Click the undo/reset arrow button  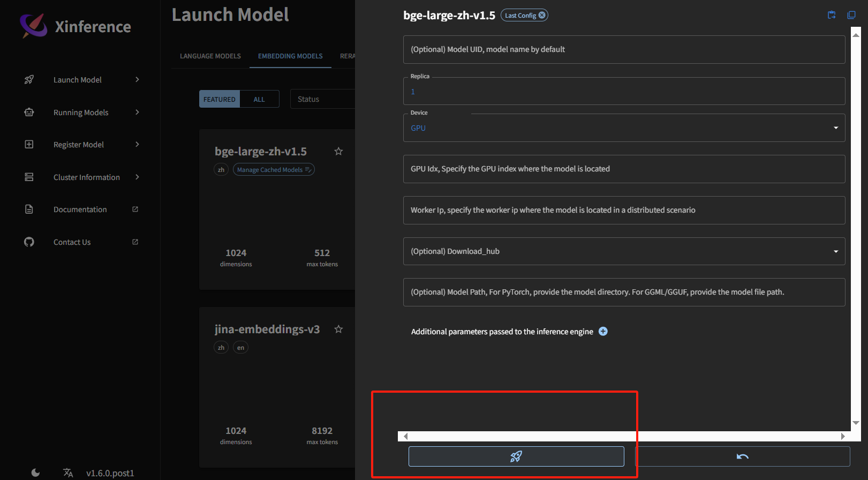coord(743,456)
